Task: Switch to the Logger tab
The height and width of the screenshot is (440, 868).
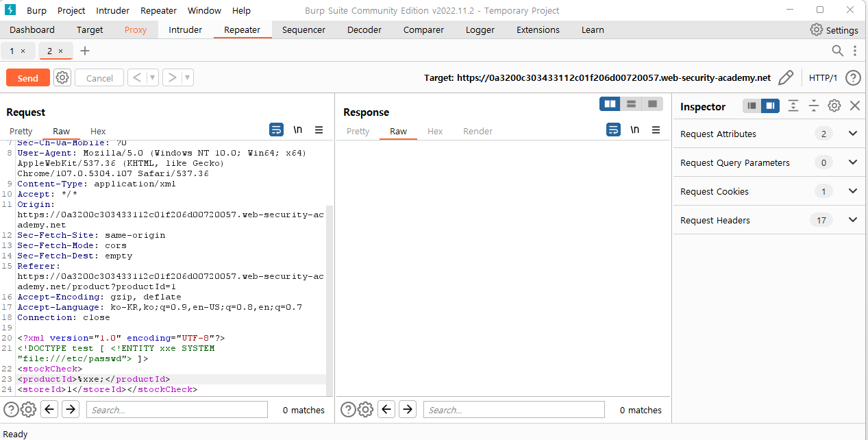Action: pyautogui.click(x=480, y=30)
